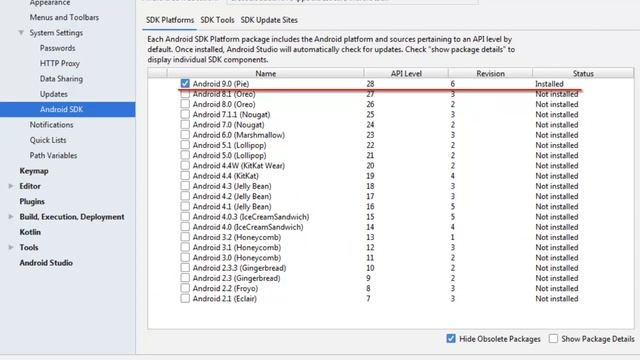This screenshot has width=640, height=360.
Task: Check the Android 2.3.3 (Gingerbread) checkbox
Action: 185,268
